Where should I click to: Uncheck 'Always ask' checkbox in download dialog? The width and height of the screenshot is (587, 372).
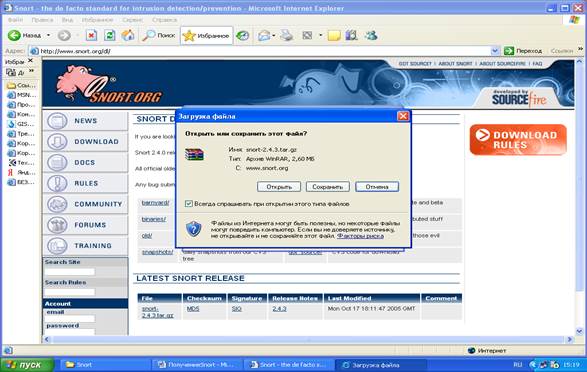coord(189,204)
